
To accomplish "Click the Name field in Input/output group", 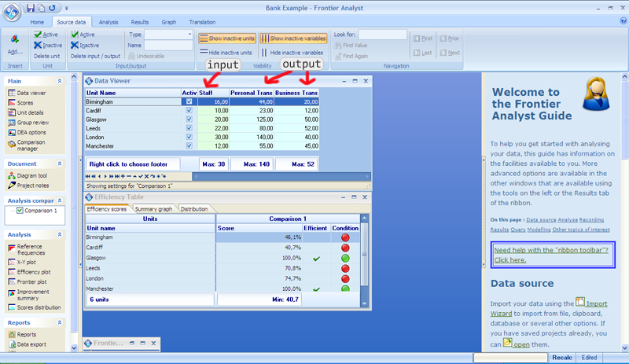I will click(x=168, y=46).
